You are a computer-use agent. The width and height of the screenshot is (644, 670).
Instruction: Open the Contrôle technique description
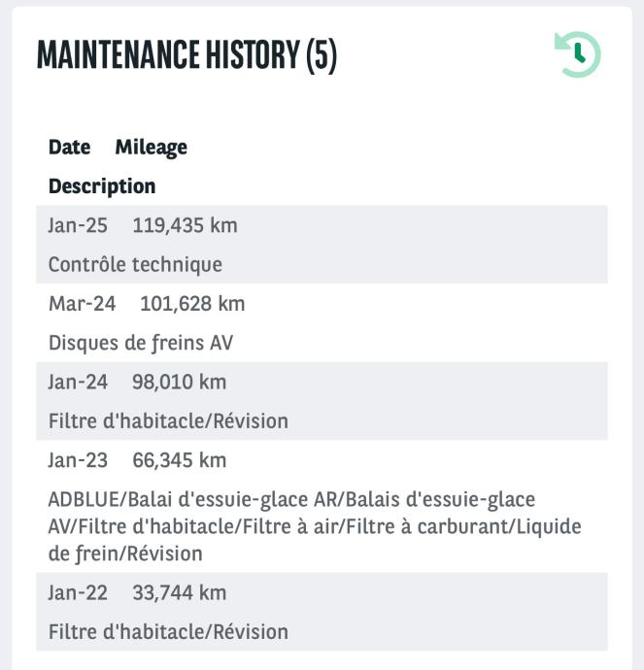(135, 264)
